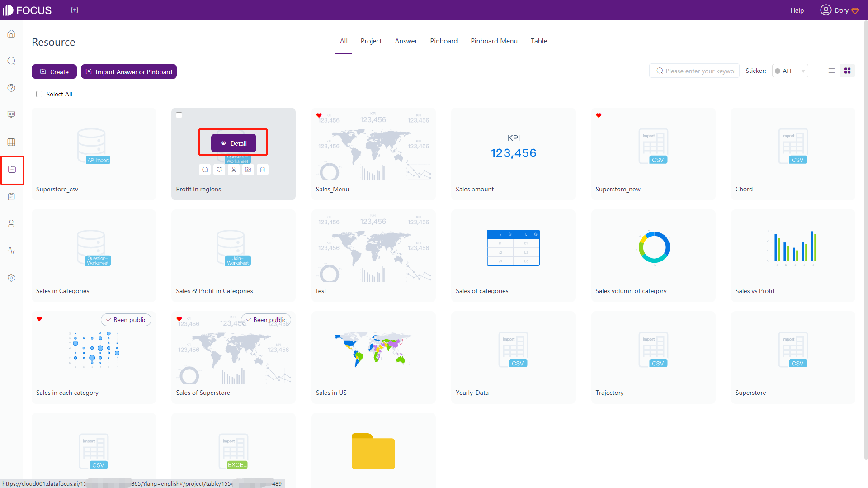
Task: Click the user share icon on Profit in regions
Action: pos(234,170)
